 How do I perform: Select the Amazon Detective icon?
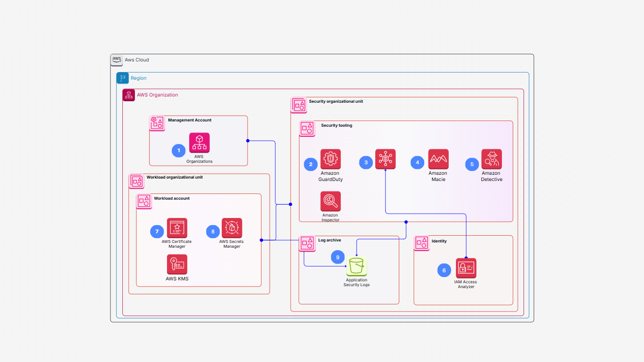point(491,159)
